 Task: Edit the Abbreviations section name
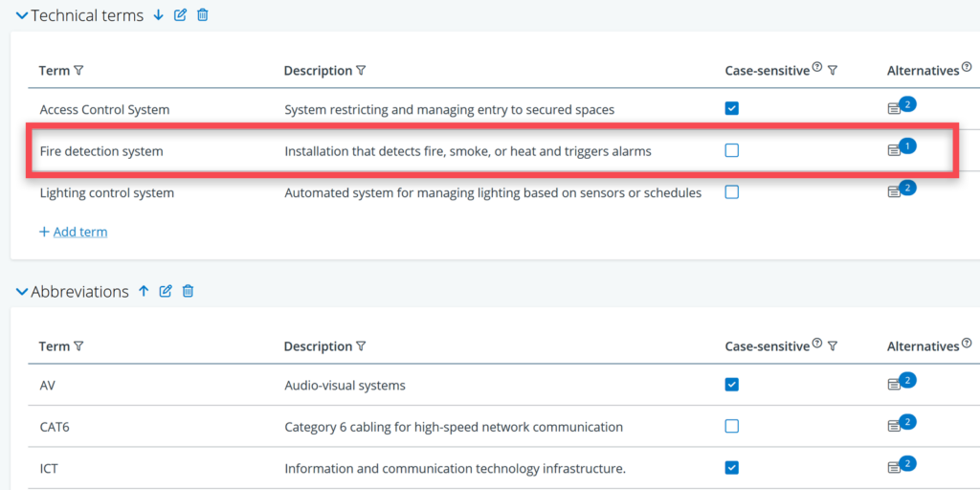click(166, 291)
